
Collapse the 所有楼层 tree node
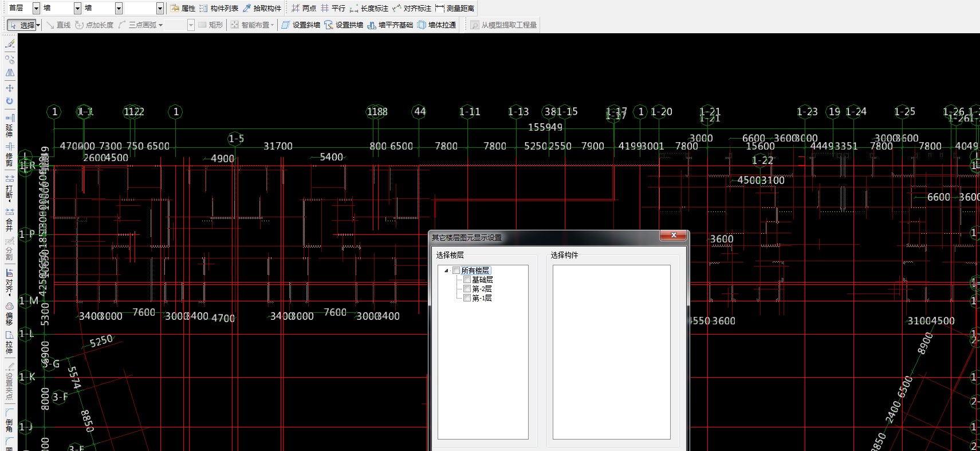pyautogui.click(x=446, y=270)
